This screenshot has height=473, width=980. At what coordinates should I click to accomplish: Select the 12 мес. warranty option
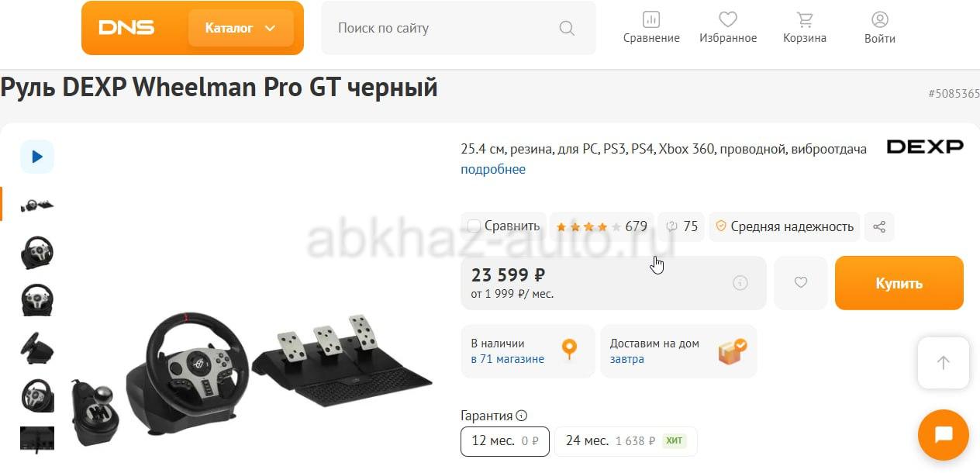pyautogui.click(x=505, y=441)
